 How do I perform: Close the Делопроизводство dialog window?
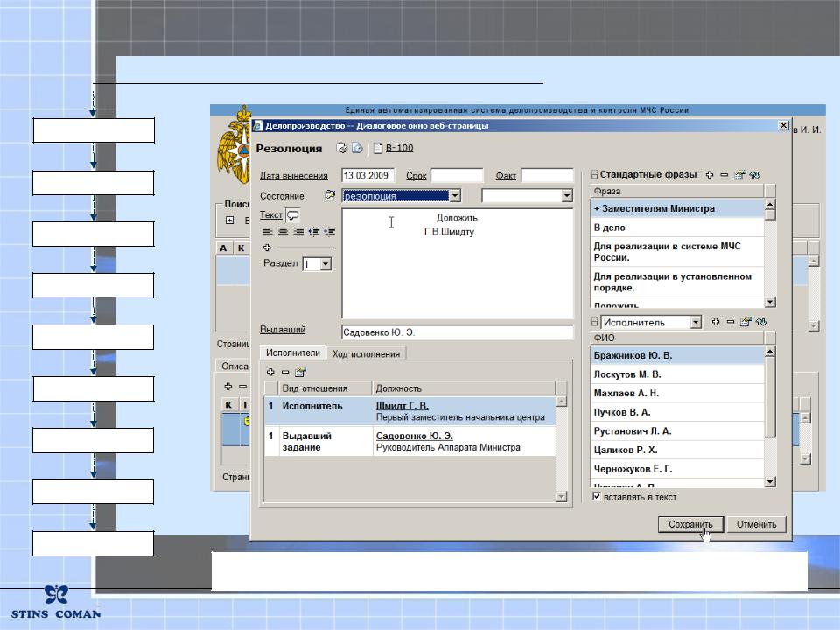(783, 125)
